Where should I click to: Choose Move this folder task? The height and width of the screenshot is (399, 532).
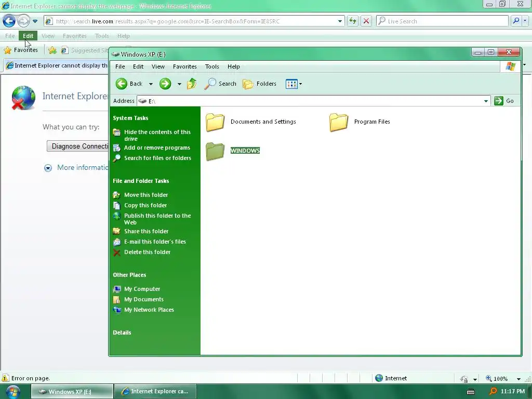tap(146, 195)
